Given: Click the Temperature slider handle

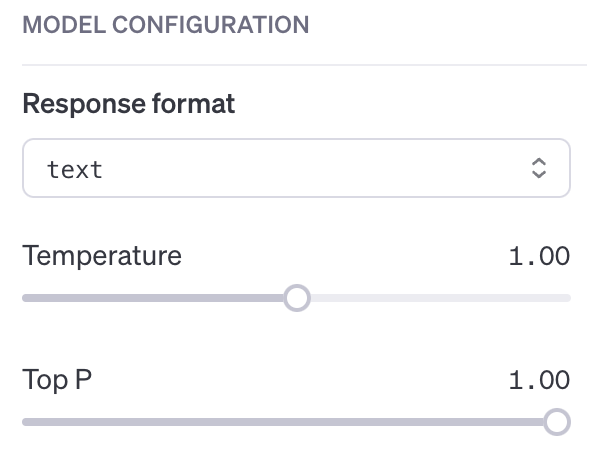Looking at the screenshot, I should click(296, 298).
